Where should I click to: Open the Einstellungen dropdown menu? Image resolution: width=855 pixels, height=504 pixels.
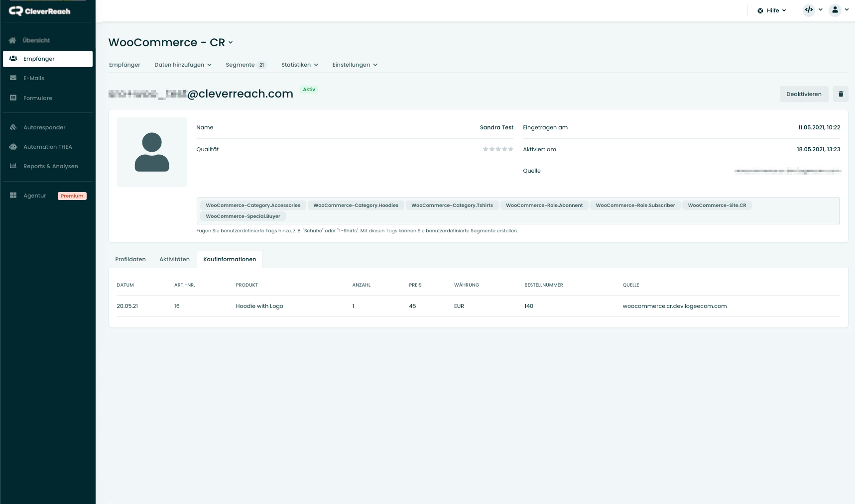click(x=355, y=65)
